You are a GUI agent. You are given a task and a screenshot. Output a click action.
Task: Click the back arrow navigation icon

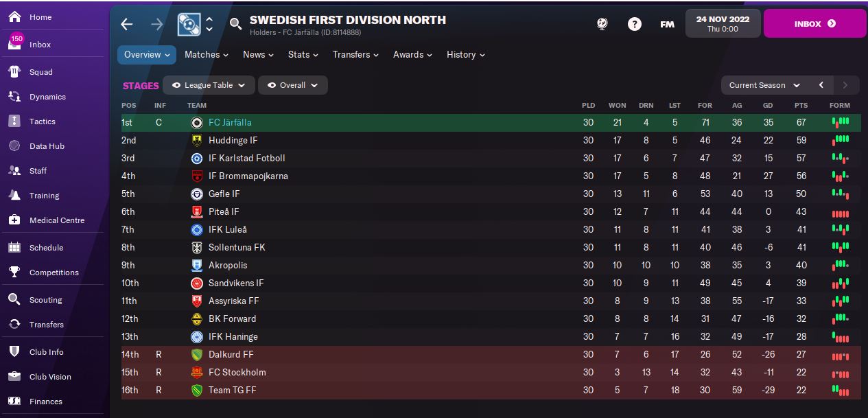point(127,24)
